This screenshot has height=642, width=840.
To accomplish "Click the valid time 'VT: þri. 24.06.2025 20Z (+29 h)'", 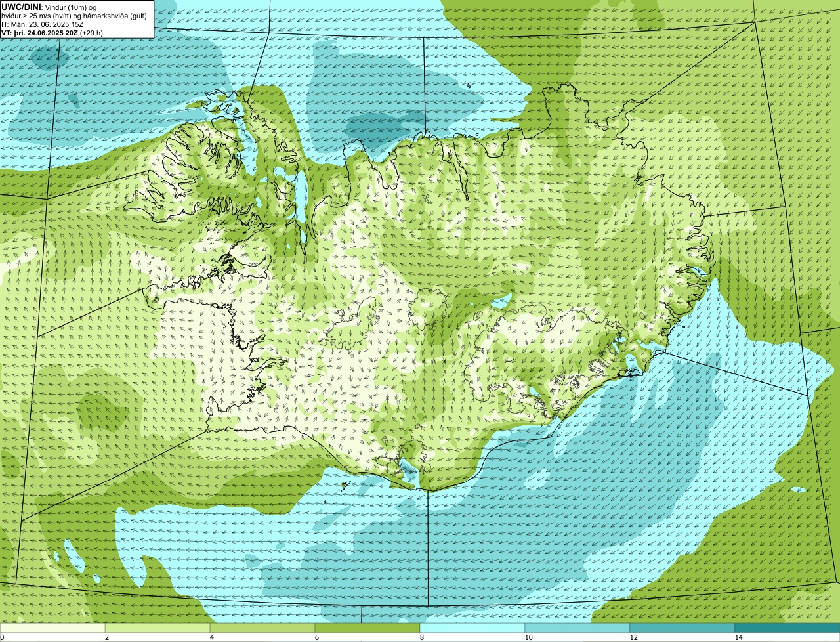I will click(x=52, y=32).
